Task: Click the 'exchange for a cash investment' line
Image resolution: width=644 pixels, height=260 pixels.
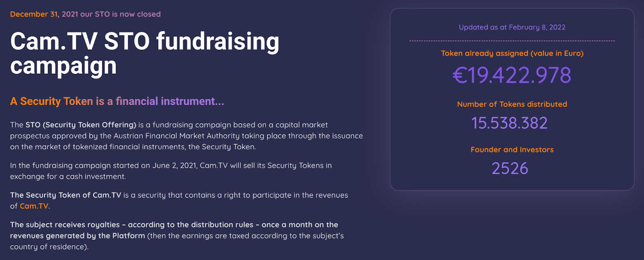Action: point(68,177)
